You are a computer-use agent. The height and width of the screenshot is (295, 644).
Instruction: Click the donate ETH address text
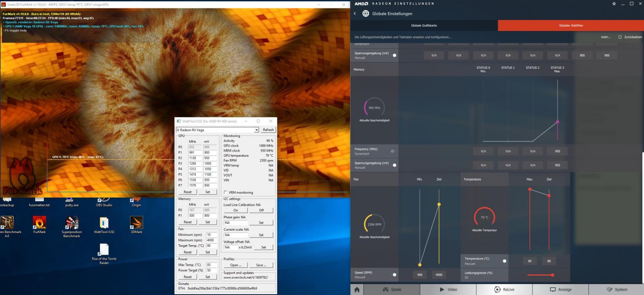(x=222, y=289)
